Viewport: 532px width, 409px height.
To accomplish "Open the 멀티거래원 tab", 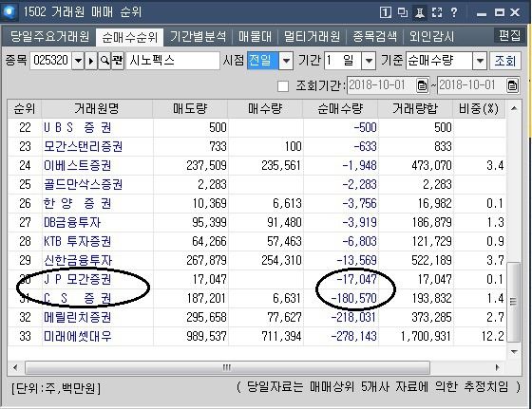I will pyautogui.click(x=312, y=36).
